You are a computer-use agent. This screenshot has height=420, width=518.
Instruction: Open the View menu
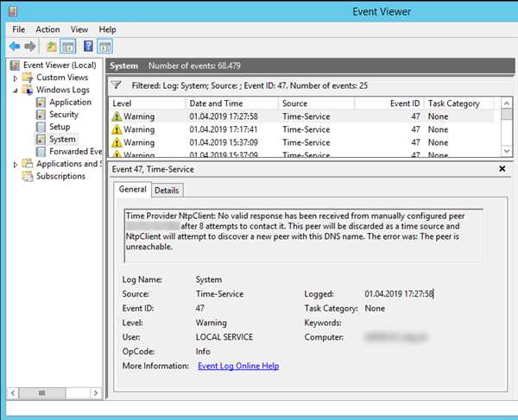79,29
